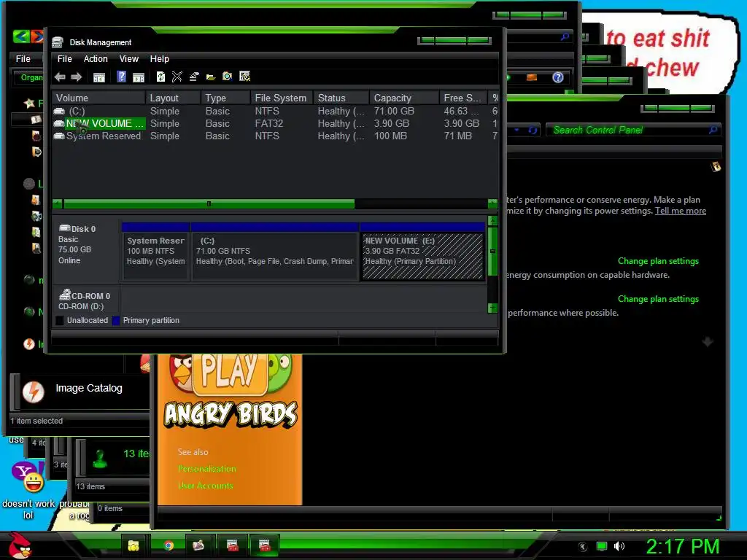Screen dimensions: 747x560
Task: Click the Primary partition blue legend swatch
Action: (116, 321)
